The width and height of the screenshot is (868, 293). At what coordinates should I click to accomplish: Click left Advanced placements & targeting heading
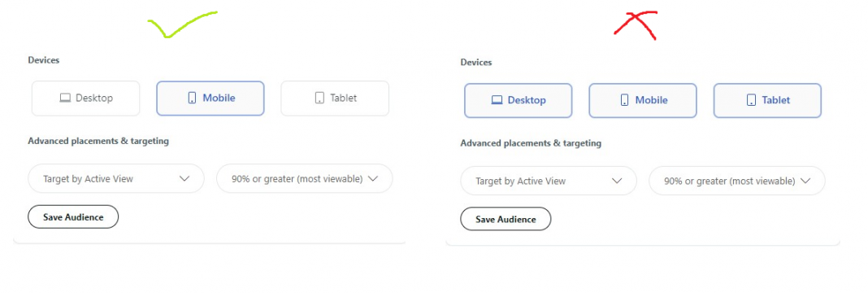(x=98, y=141)
